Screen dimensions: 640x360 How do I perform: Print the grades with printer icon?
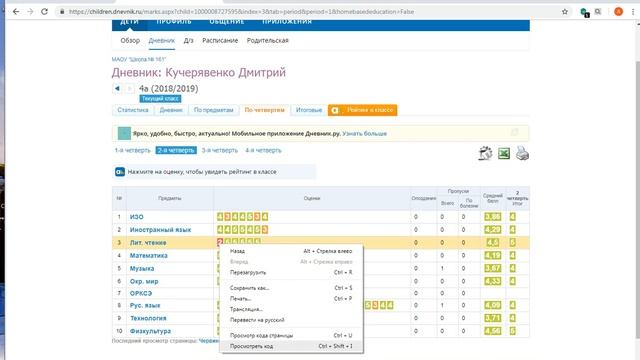(522, 153)
